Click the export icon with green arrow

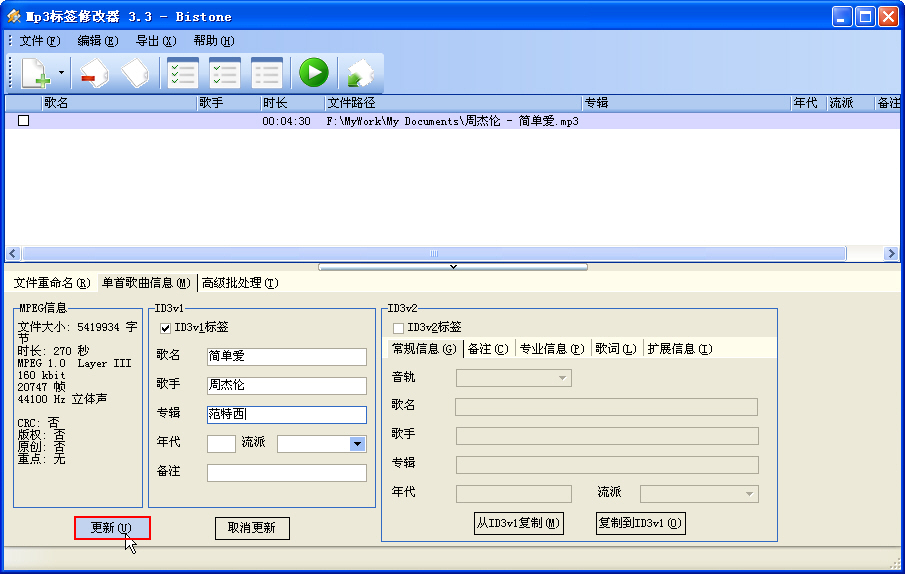click(359, 73)
